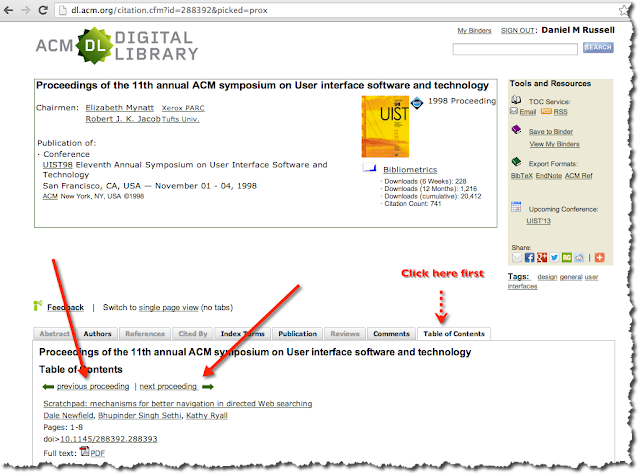Share on Google Plus
This screenshot has width=640, height=474.
click(542, 258)
